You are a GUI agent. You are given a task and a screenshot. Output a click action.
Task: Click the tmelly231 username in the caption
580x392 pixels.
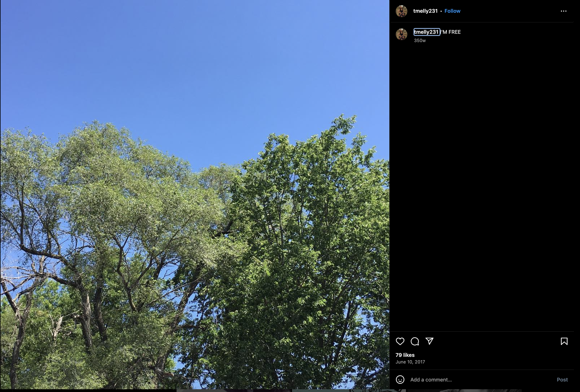click(426, 32)
